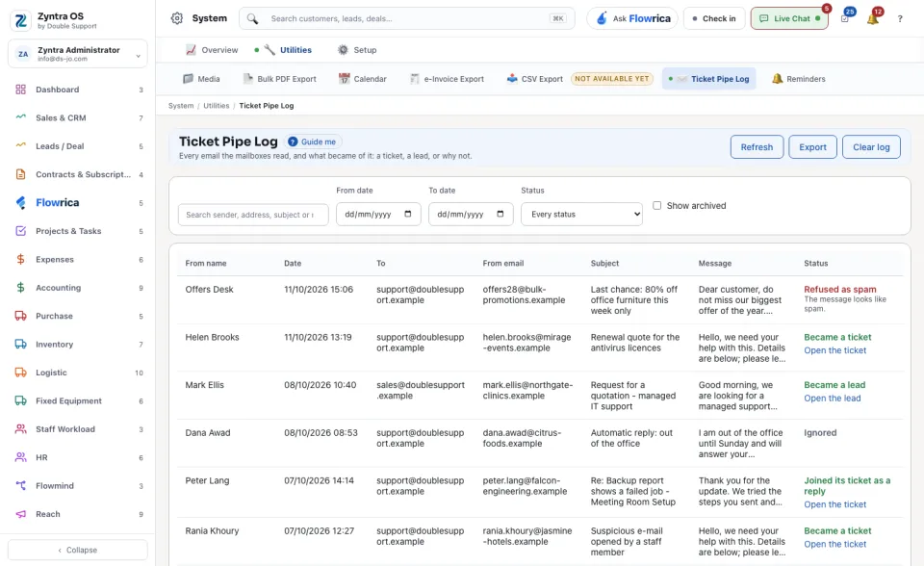Click the Sales & CRM sidebar icon
This screenshot has width=924, height=566.
coord(20,117)
